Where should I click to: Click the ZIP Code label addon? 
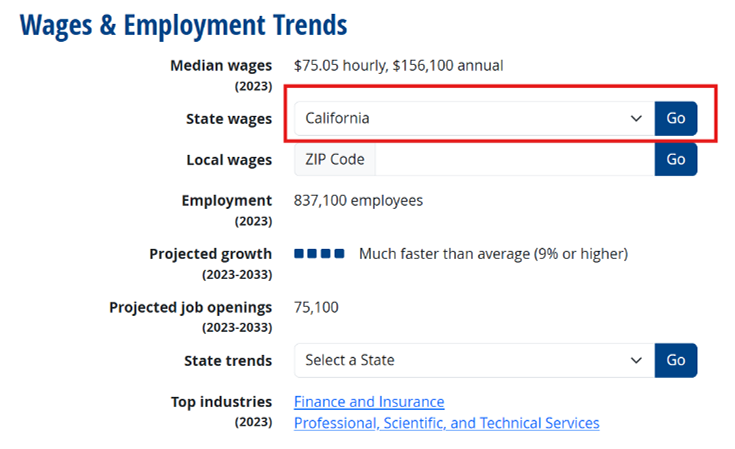pos(334,159)
